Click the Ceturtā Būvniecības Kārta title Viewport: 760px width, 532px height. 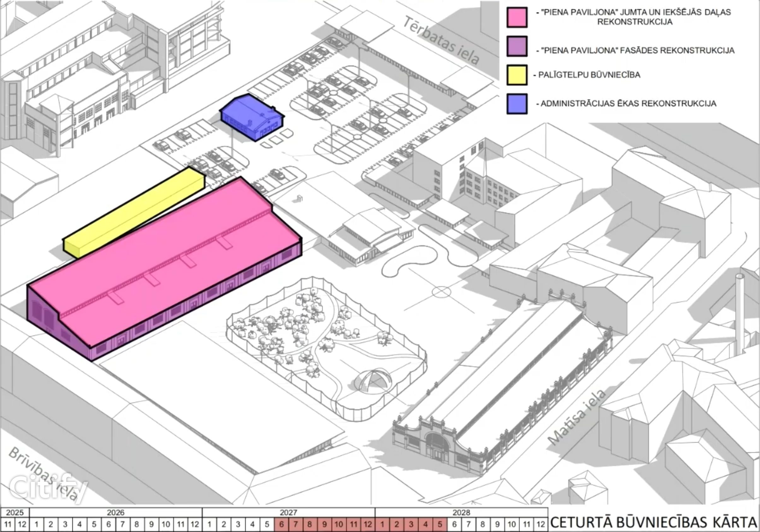point(654,523)
